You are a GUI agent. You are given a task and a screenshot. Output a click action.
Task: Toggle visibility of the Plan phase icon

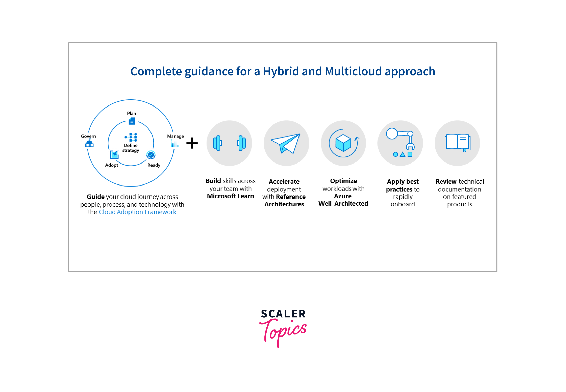click(131, 121)
